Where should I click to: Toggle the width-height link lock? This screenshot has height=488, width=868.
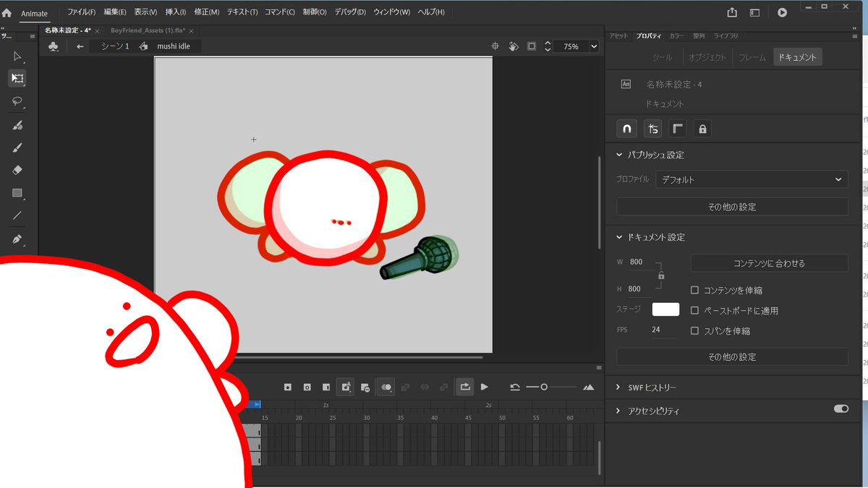[x=661, y=275]
